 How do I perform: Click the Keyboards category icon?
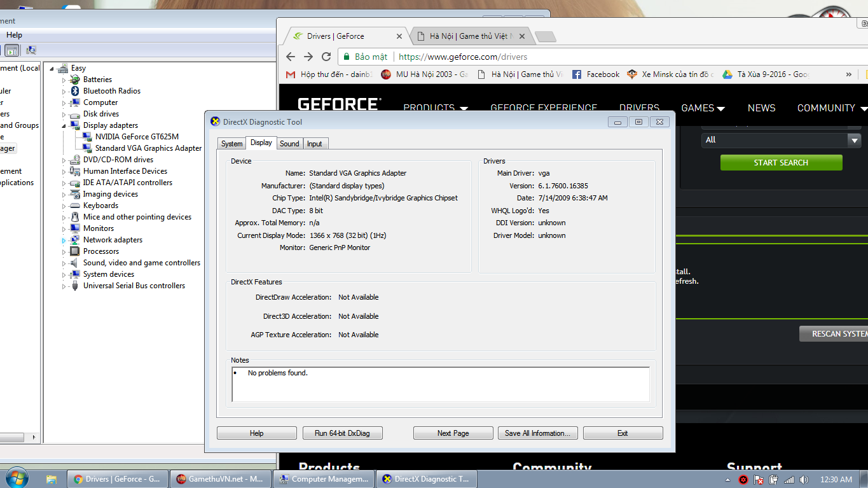tap(75, 206)
